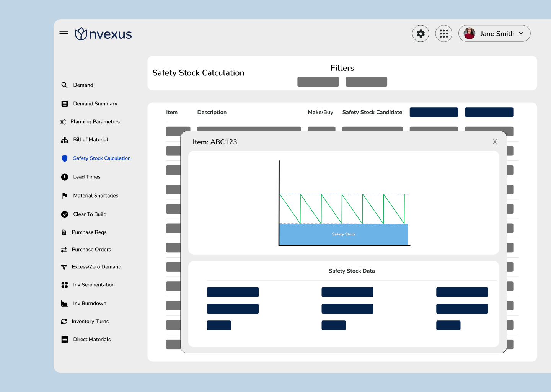Click the Inv Burndown chart icon
551x392 pixels.
click(x=65, y=304)
